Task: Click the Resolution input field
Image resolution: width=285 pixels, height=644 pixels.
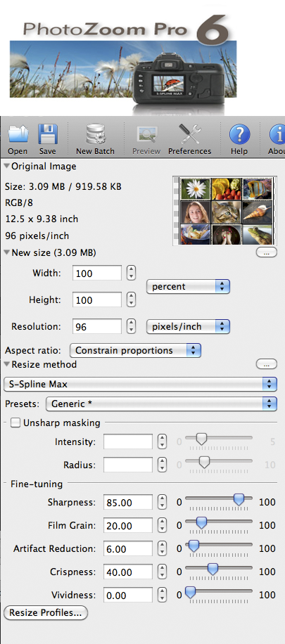Action: coord(97,327)
